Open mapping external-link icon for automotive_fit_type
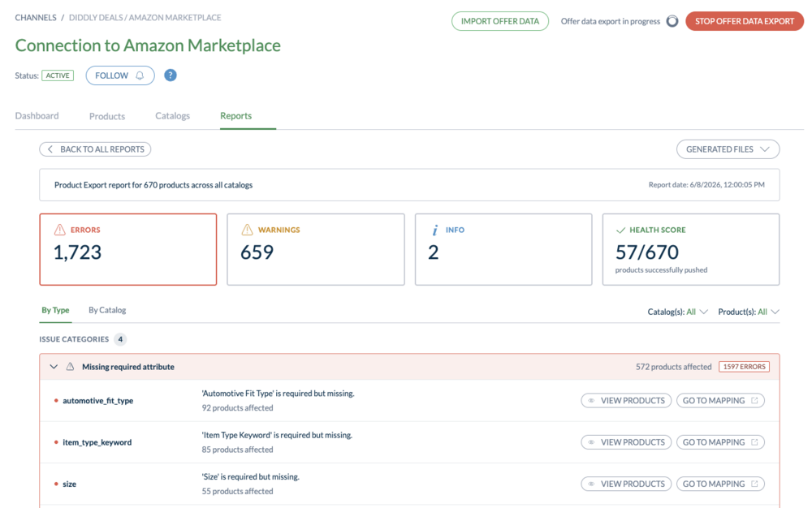 tap(754, 400)
